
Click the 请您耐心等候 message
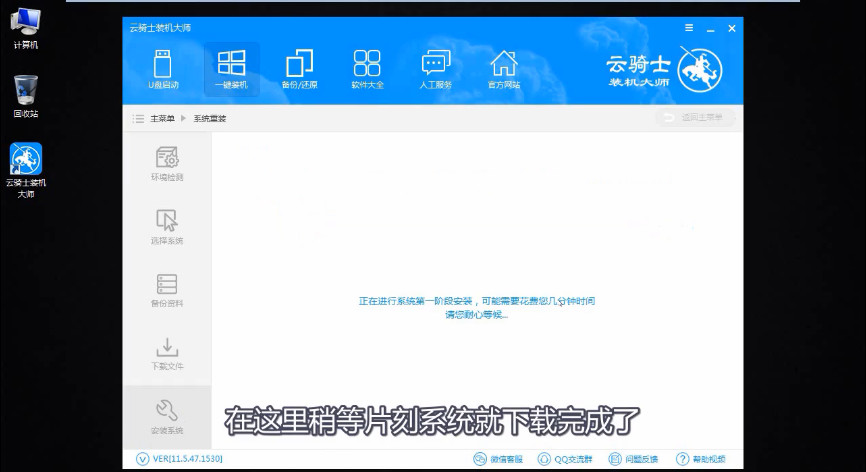coord(476,315)
